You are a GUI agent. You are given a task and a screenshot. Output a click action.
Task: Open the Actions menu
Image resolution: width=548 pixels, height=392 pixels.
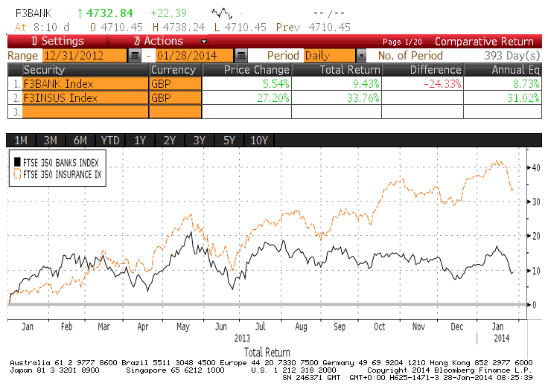click(159, 41)
